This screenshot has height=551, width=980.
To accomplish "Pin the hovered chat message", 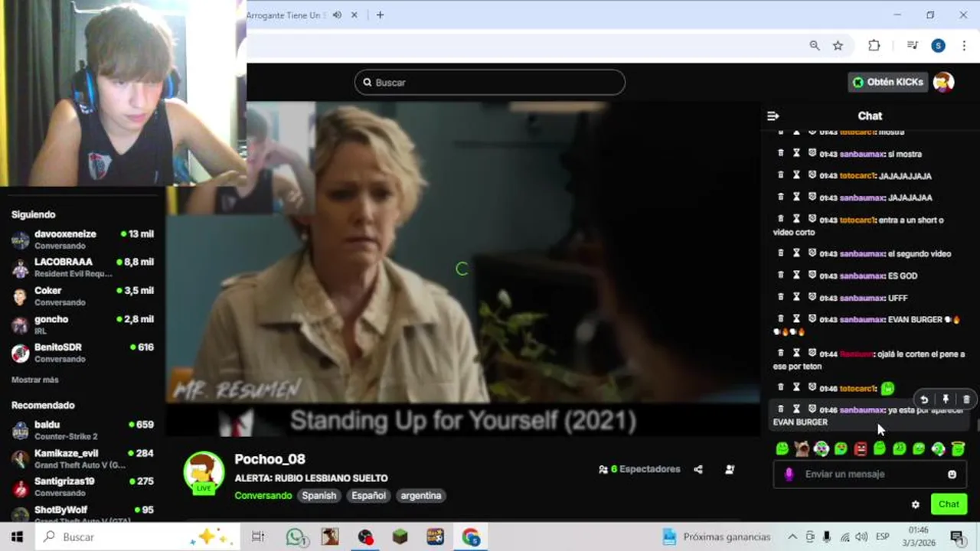I will [946, 399].
